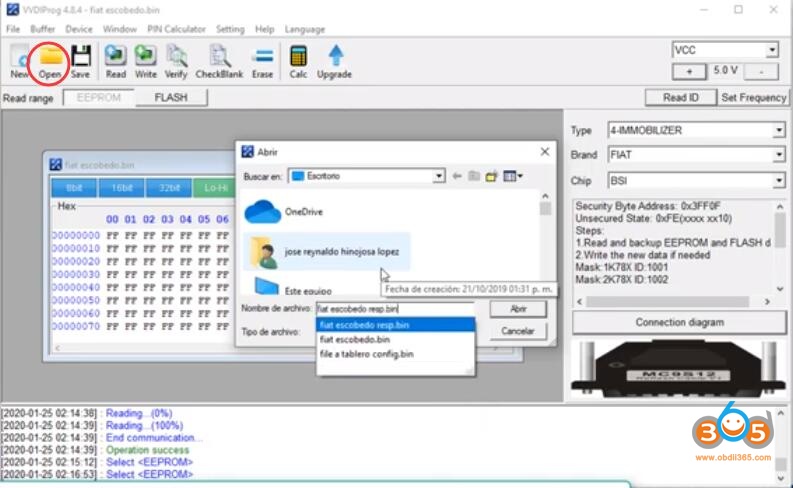
Task: Click the Read ID button
Action: click(x=681, y=98)
